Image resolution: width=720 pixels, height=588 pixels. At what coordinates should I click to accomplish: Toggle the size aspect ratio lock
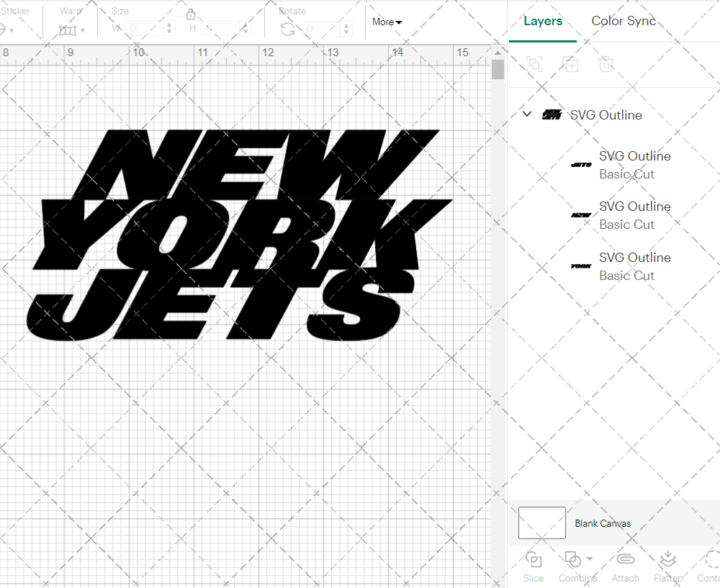point(191,14)
